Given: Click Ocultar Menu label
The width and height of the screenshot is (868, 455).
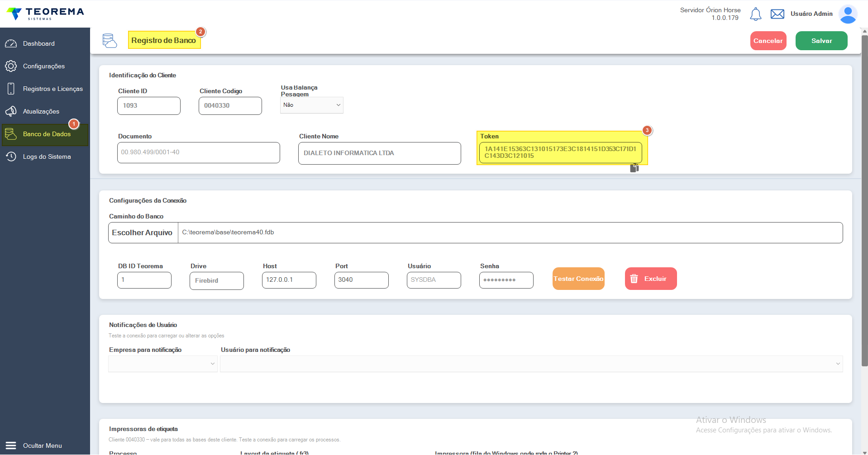Looking at the screenshot, I should (43, 446).
